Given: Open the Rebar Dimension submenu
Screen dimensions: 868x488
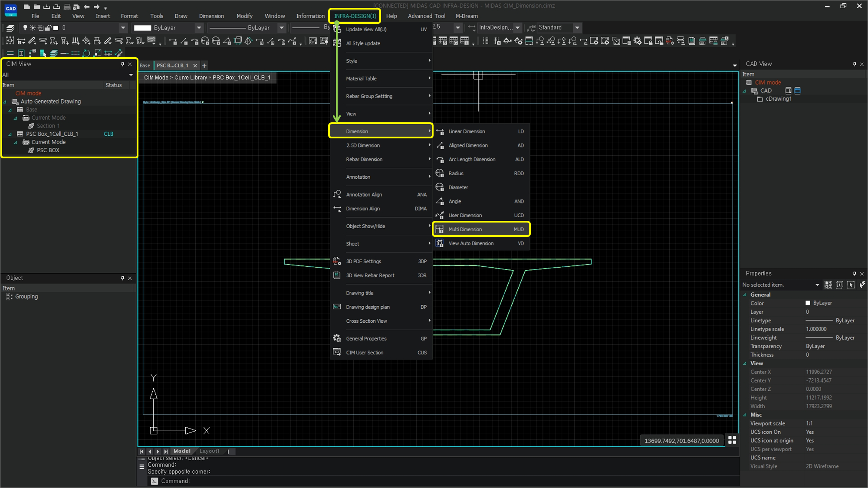Looking at the screenshot, I should click(381, 159).
